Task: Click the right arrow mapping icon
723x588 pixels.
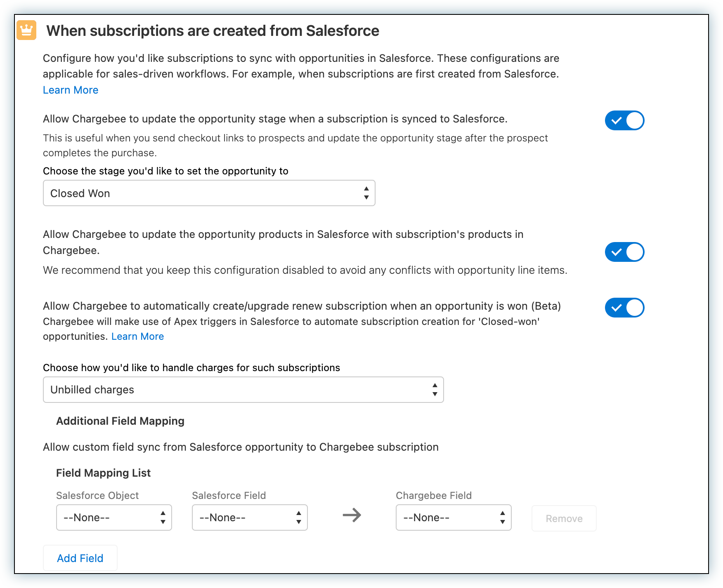Action: click(x=352, y=515)
